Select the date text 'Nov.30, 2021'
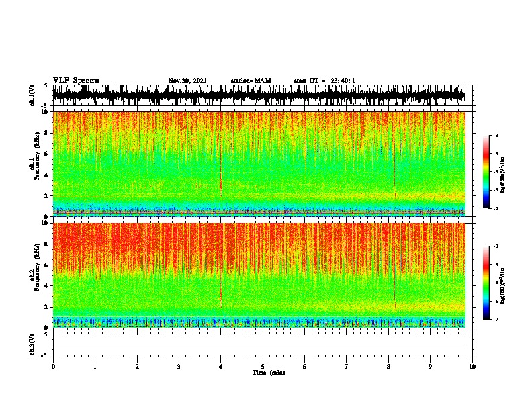This screenshot has height=411, width=532. click(x=187, y=81)
